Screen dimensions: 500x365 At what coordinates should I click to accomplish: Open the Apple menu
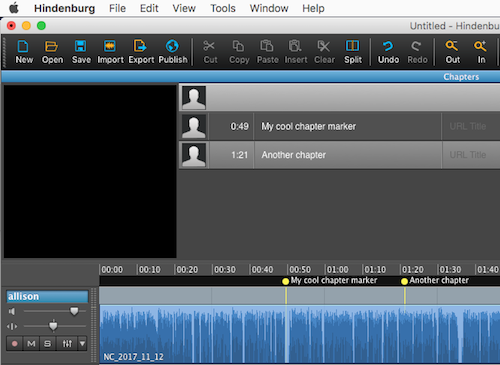(x=14, y=8)
